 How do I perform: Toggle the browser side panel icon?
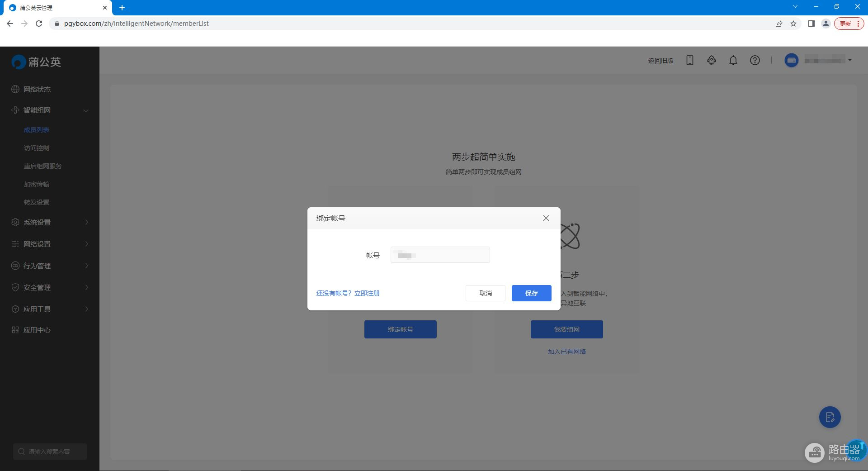(x=811, y=24)
